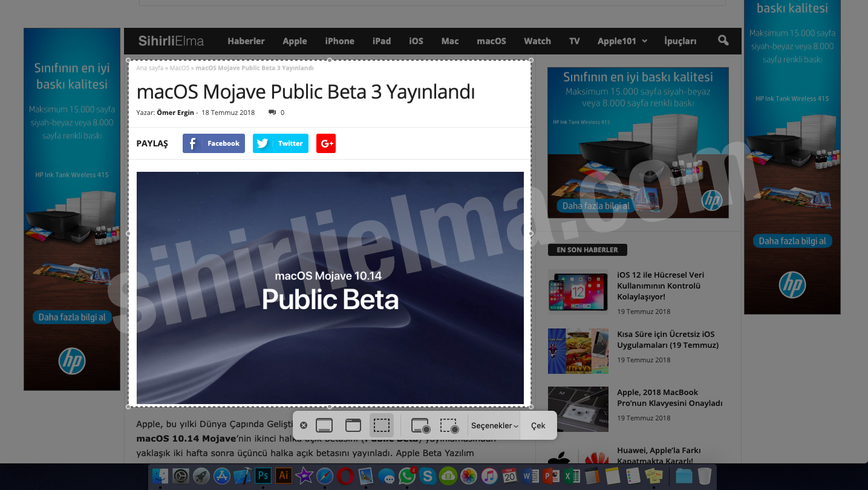Image resolution: width=868 pixels, height=490 pixels.
Task: Click the author name Ömer Ergin
Action: tap(175, 113)
